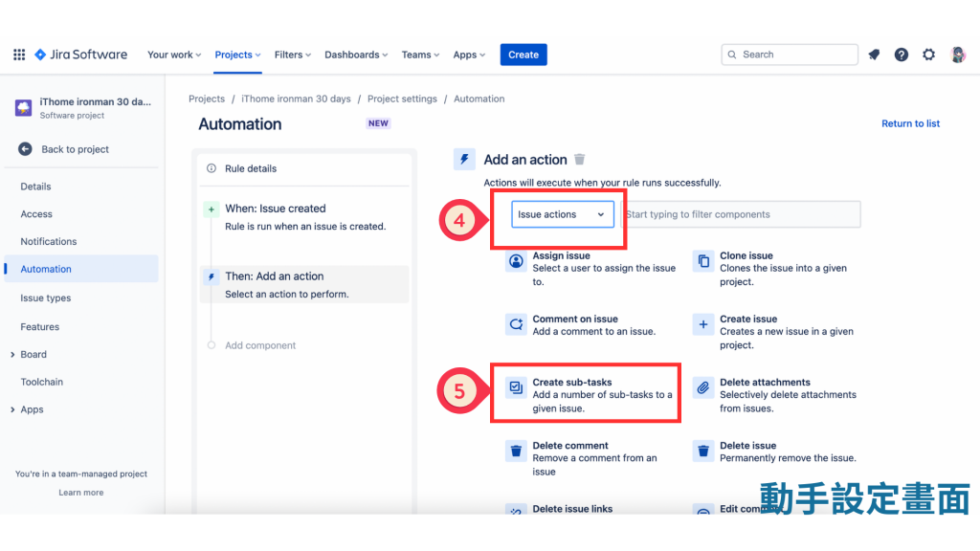Viewport: 980px width, 551px height.
Task: Open the user profile avatar
Action: pyautogui.click(x=957, y=55)
